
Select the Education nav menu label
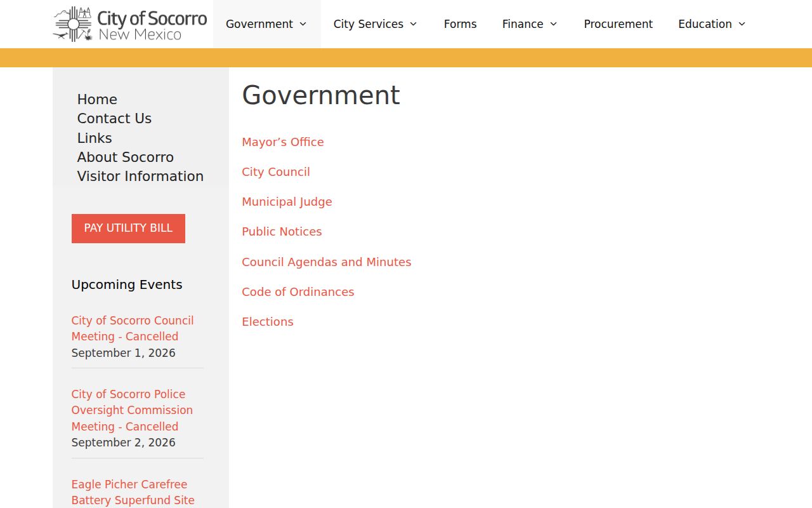pos(705,24)
